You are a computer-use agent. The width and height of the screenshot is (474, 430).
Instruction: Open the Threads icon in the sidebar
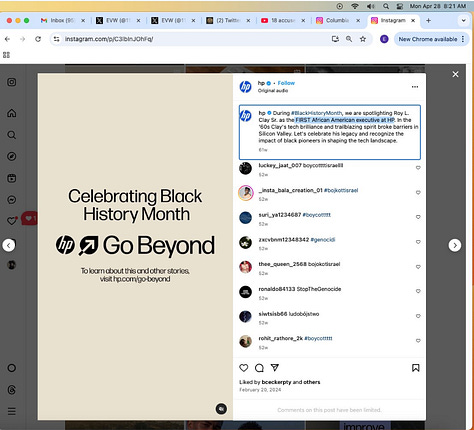pos(12,390)
